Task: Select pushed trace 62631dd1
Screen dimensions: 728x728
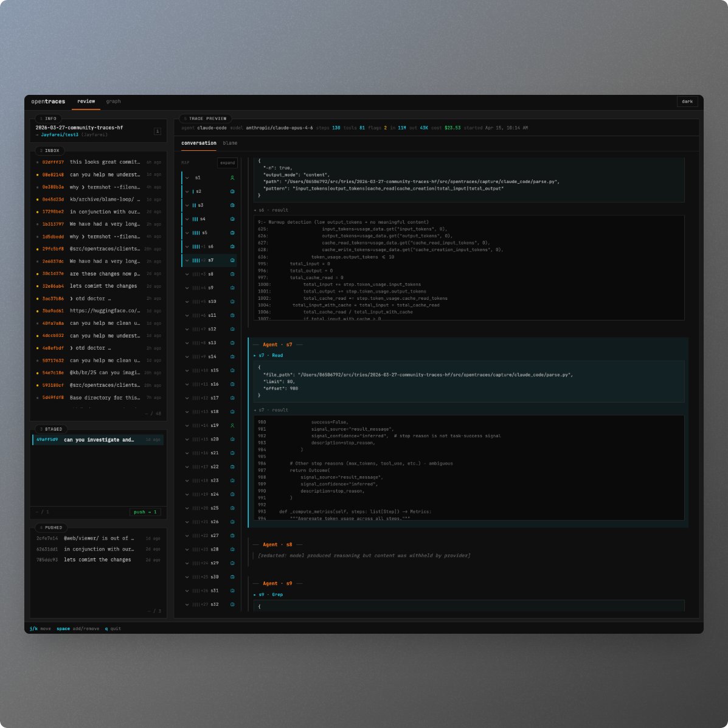Action: click(x=99, y=549)
